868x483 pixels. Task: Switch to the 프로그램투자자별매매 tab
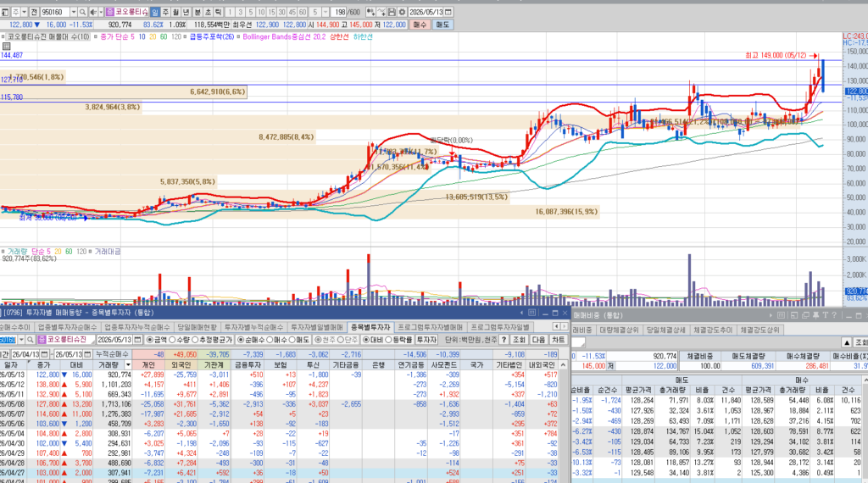[x=430, y=328]
